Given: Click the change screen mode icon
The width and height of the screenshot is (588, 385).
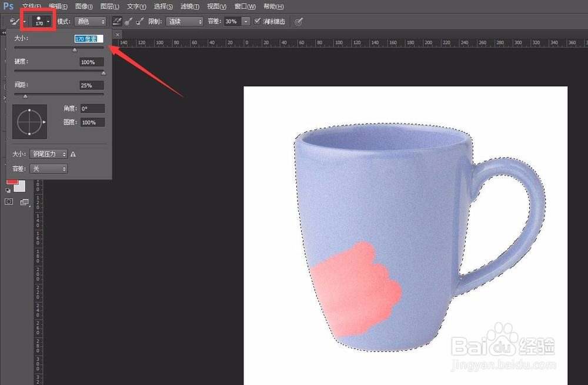Looking at the screenshot, I should 24,202.
